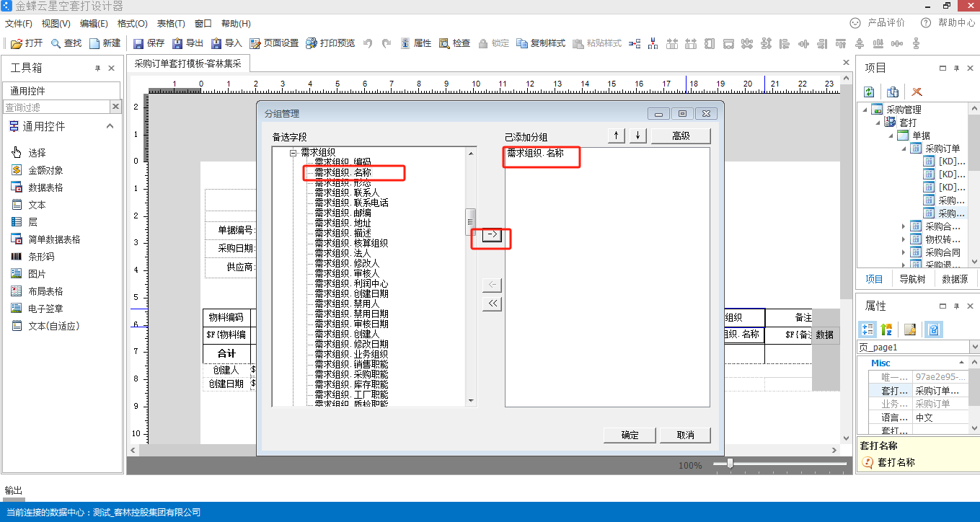Create a new template via 新建
Viewport: 980px width, 522px height.
pyautogui.click(x=105, y=43)
